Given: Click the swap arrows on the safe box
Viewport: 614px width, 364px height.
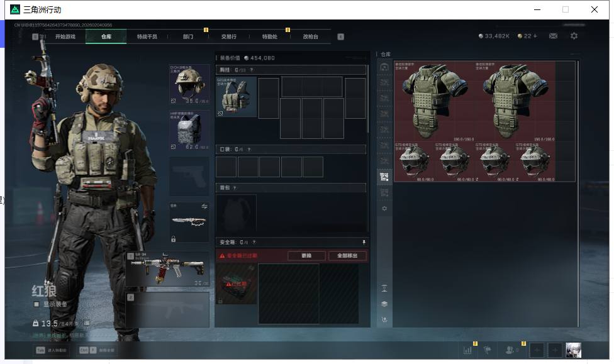Looking at the screenshot, I should (x=251, y=268).
